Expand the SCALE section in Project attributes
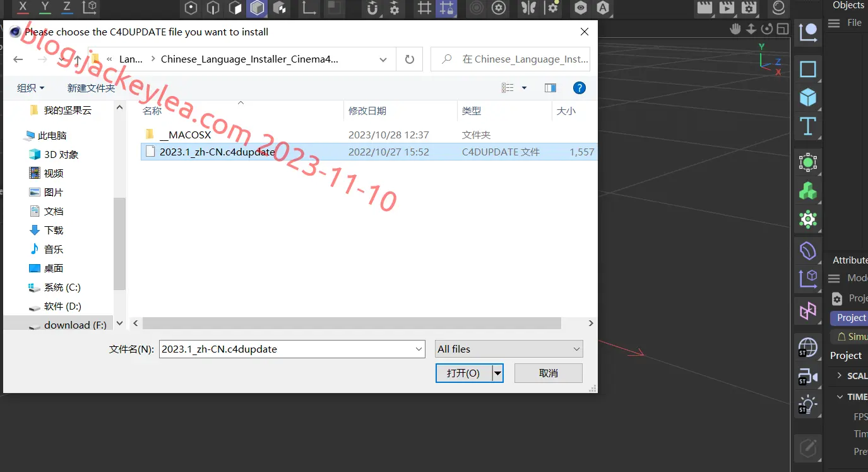868x472 pixels. [840, 375]
